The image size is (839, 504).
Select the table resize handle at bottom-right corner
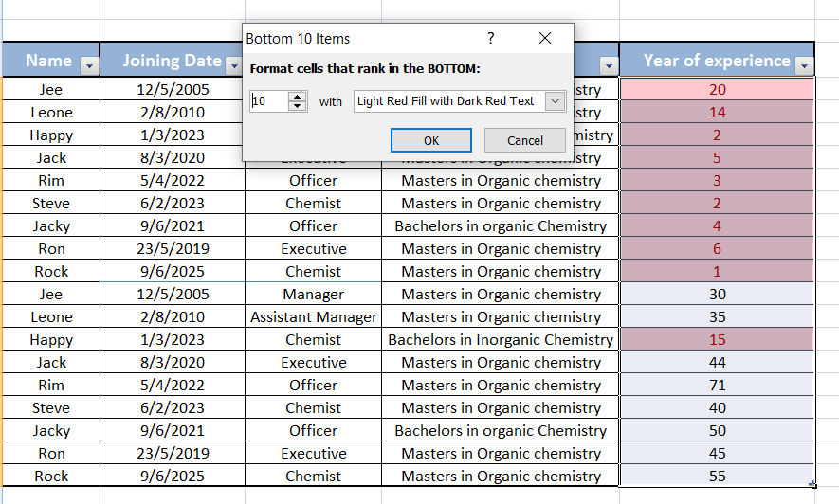pyautogui.click(x=812, y=484)
